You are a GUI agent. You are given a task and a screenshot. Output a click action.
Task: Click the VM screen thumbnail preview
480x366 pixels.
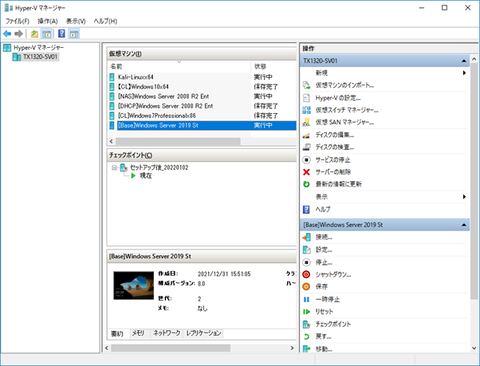[133, 285]
